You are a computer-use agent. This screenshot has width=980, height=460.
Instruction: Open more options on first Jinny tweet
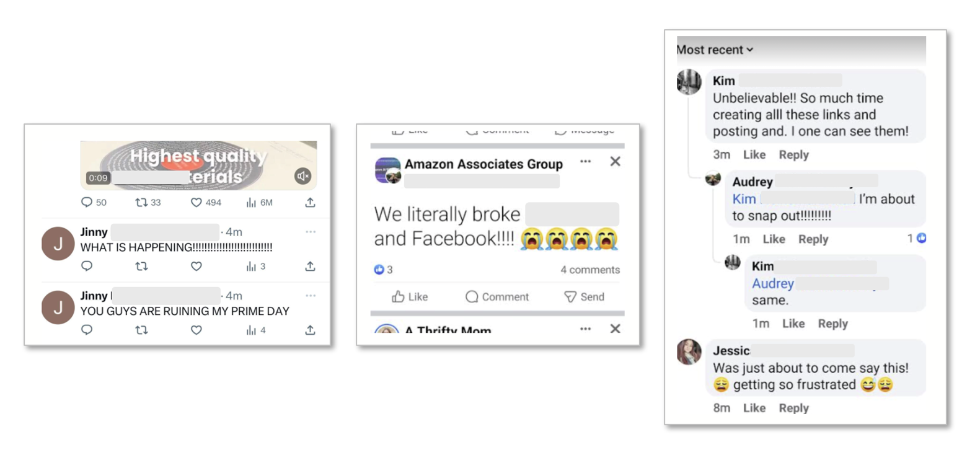(310, 232)
